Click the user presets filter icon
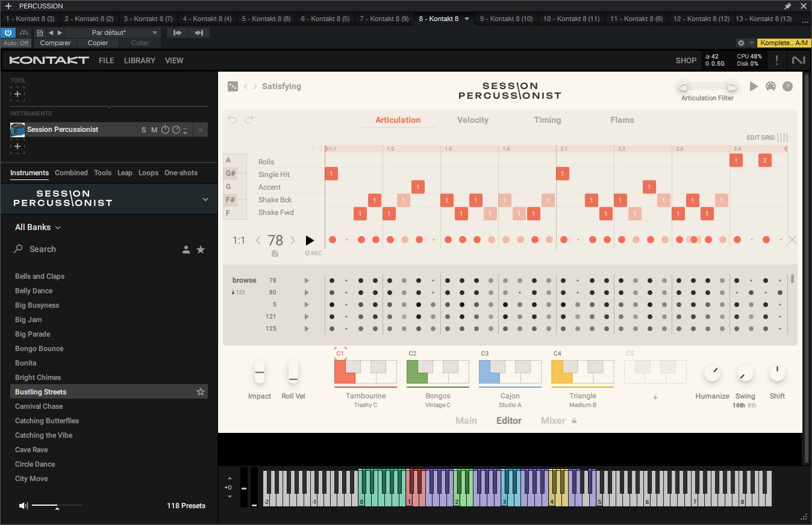The image size is (812, 525). pyautogui.click(x=186, y=250)
